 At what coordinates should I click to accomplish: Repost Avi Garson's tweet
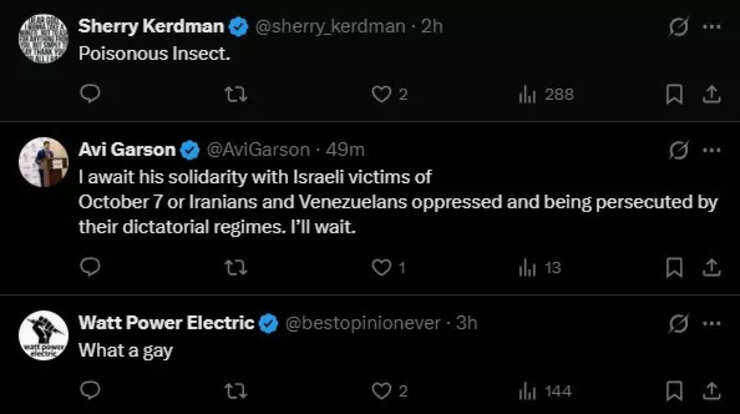tap(237, 267)
